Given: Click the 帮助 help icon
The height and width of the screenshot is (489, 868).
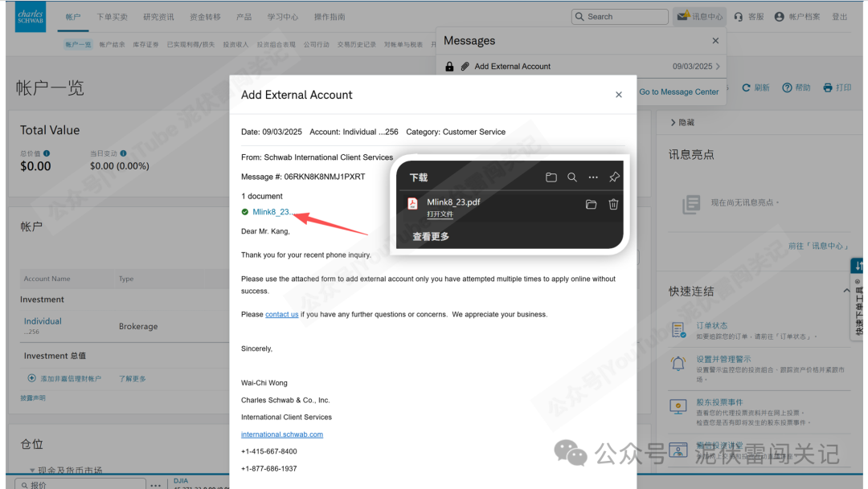Looking at the screenshot, I should [787, 88].
